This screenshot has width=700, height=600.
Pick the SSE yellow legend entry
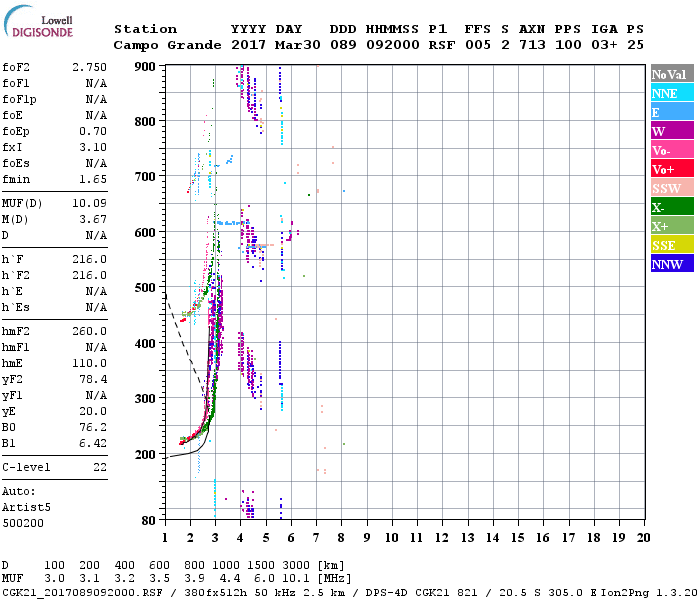pos(671,245)
